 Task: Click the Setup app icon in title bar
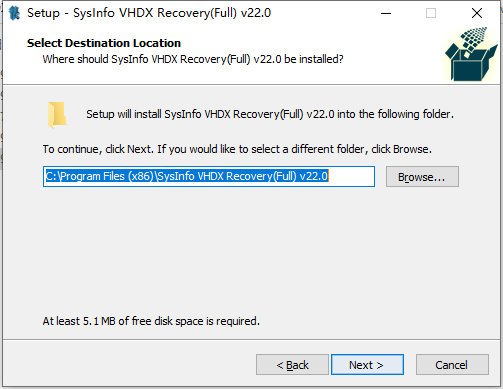(x=14, y=13)
